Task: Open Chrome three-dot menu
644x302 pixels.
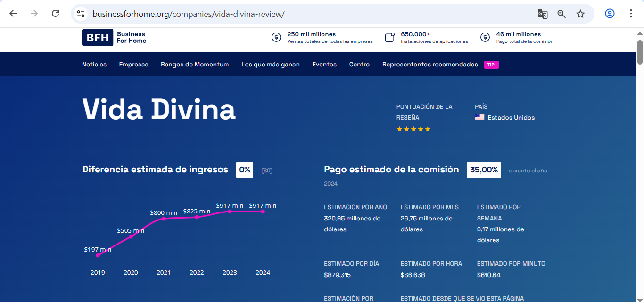Action: coord(631,14)
